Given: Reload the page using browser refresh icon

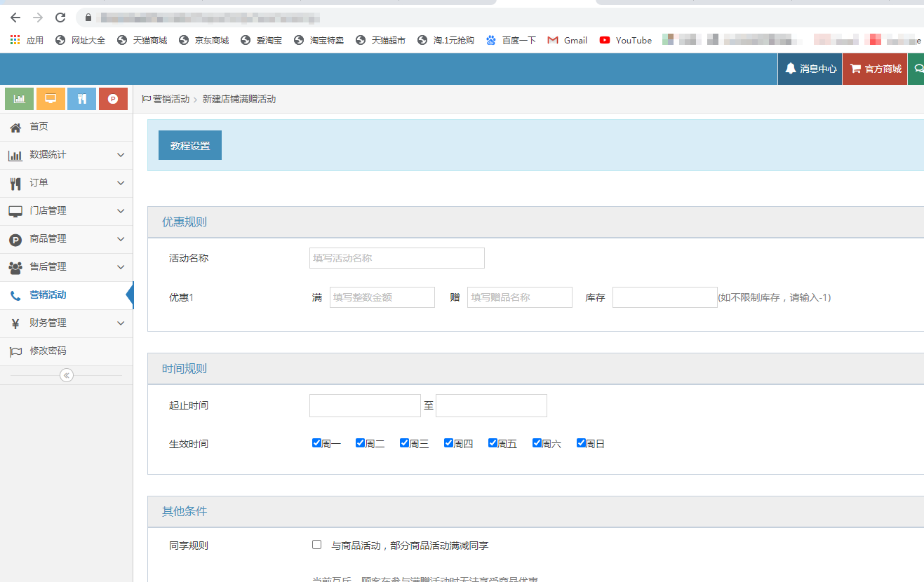Looking at the screenshot, I should click(60, 18).
